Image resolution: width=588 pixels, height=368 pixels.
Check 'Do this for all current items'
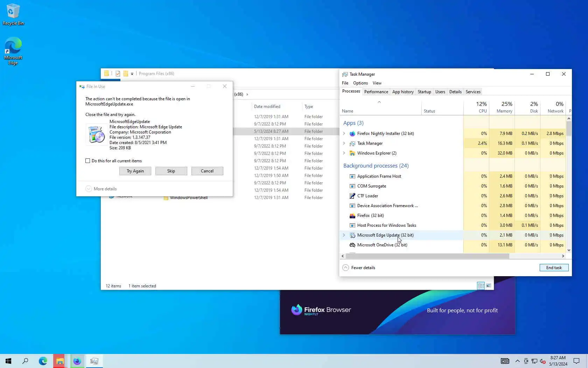88,161
